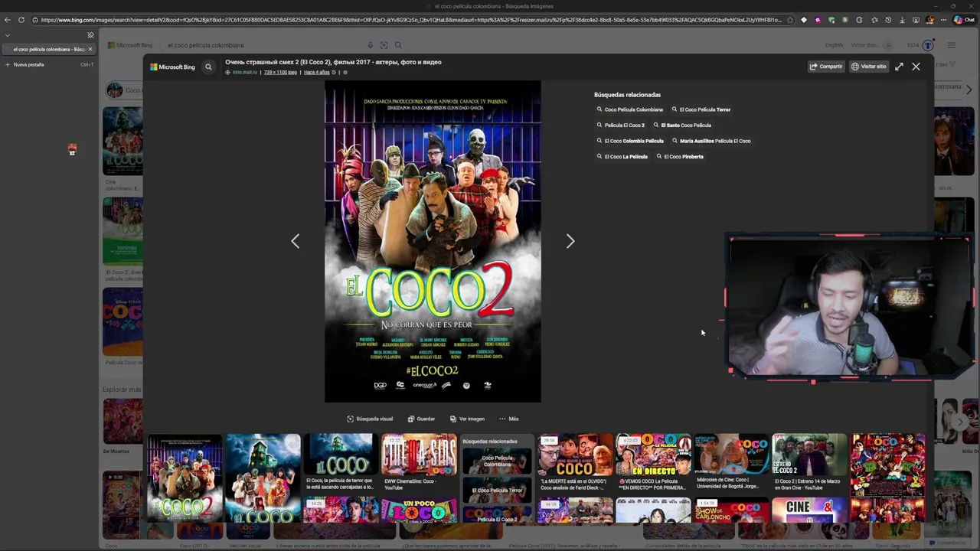Screen dimensions: 980x551
Task: Click the Hace 4 años date link
Action: [317, 72]
